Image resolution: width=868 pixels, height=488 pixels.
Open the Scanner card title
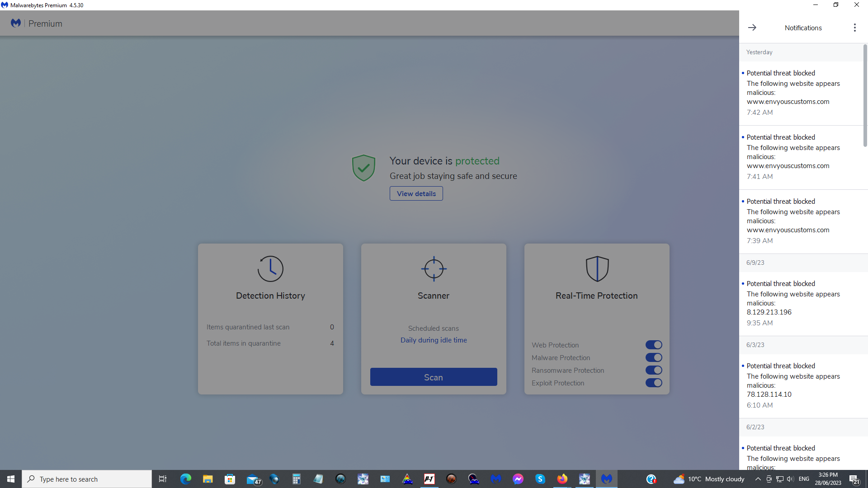tap(434, 296)
